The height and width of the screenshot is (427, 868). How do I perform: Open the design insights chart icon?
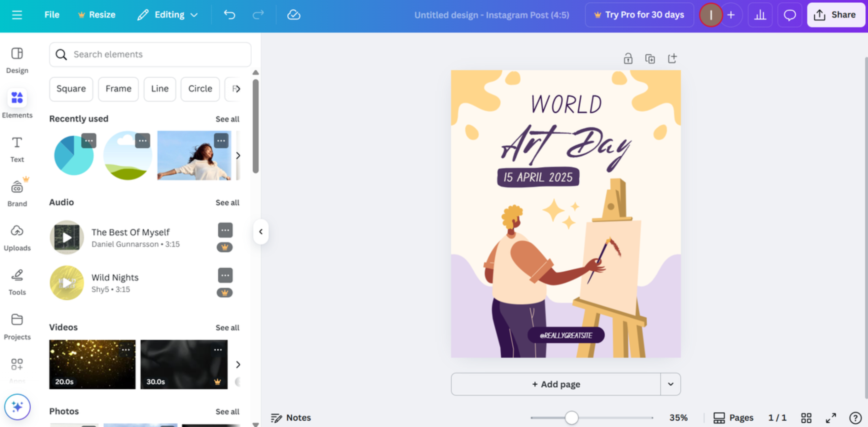pyautogui.click(x=760, y=15)
